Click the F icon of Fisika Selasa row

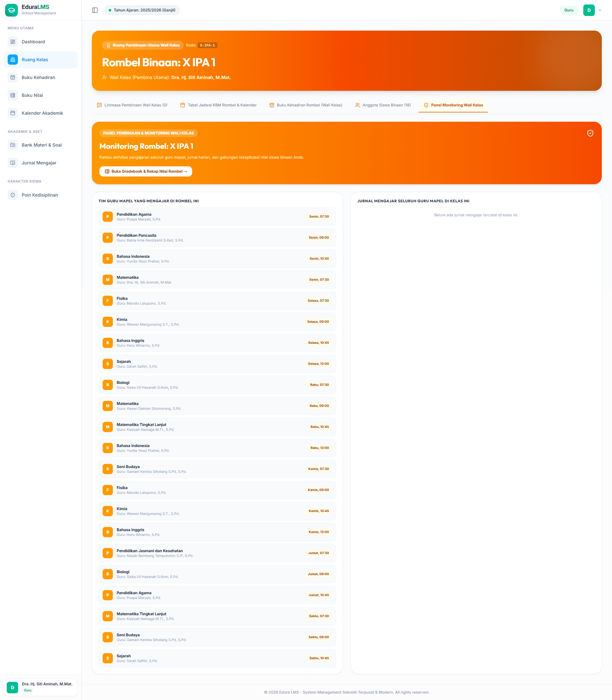[108, 301]
